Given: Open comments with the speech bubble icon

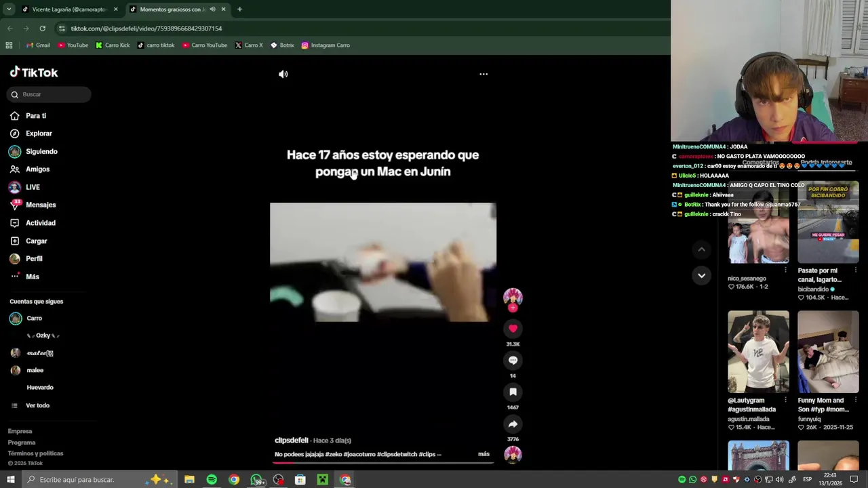Looking at the screenshot, I should click(513, 361).
